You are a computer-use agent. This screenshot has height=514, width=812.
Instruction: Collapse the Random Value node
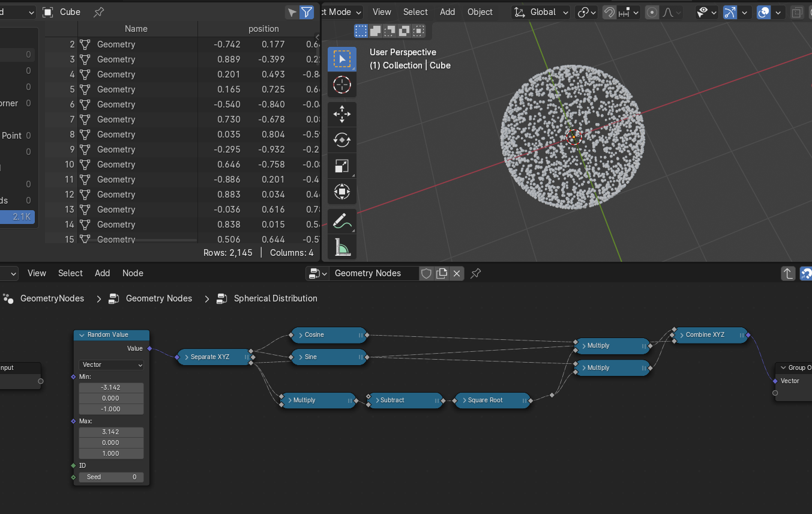[x=81, y=335]
